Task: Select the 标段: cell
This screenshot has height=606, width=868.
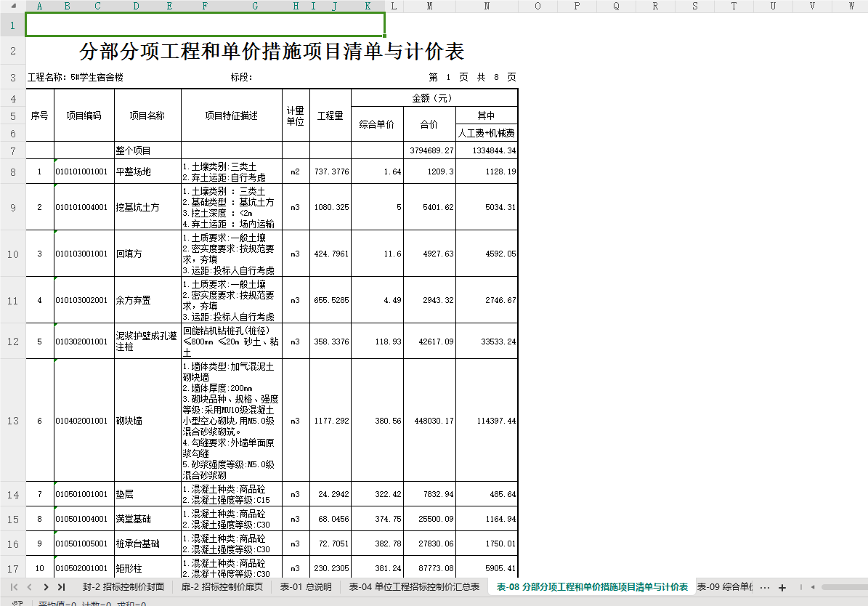Action: (x=242, y=78)
